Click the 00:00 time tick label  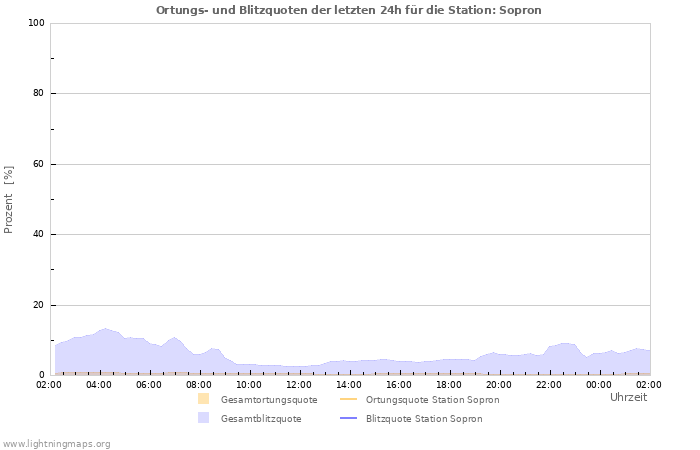[x=599, y=384]
